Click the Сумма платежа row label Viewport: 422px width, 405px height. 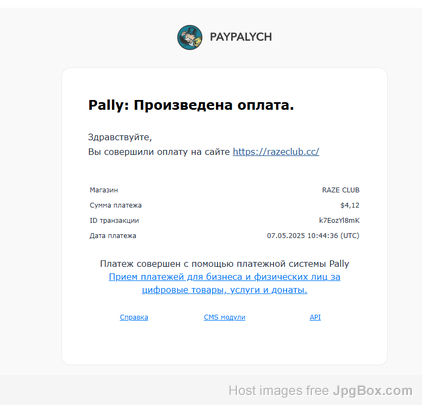pyautogui.click(x=115, y=205)
